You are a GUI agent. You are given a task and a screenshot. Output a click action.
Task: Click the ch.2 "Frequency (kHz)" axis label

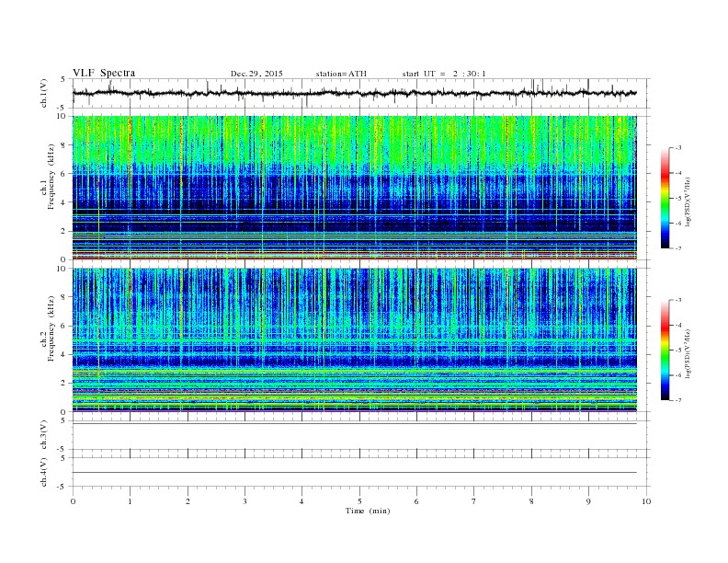tap(51, 328)
